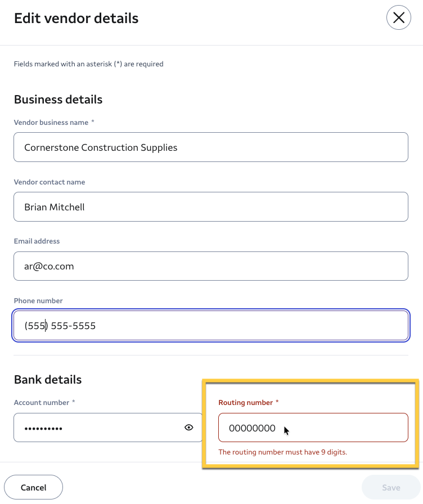
Task: Select the Email address field containing ar@co.com
Action: 211,266
